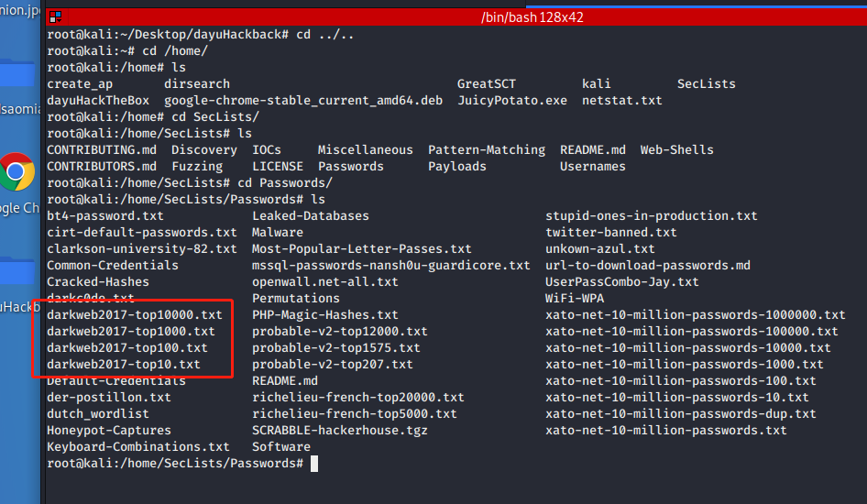Viewport: 867px width, 504px height.
Task: Click Permutations directory name
Action: pos(296,299)
